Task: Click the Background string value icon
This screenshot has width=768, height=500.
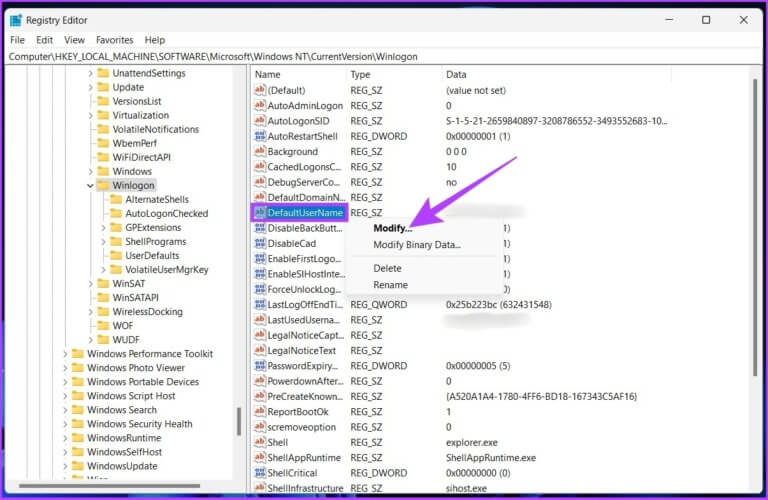Action: coord(260,151)
